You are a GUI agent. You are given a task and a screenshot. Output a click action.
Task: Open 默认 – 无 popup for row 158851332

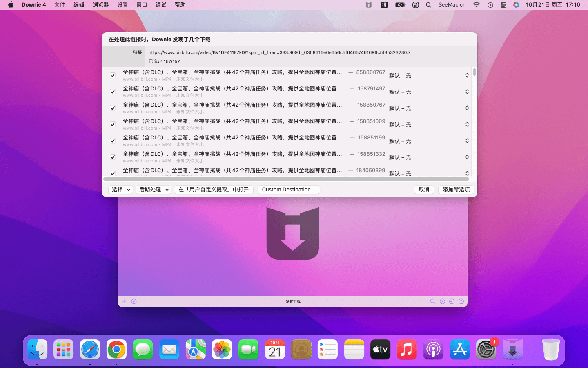point(429,157)
